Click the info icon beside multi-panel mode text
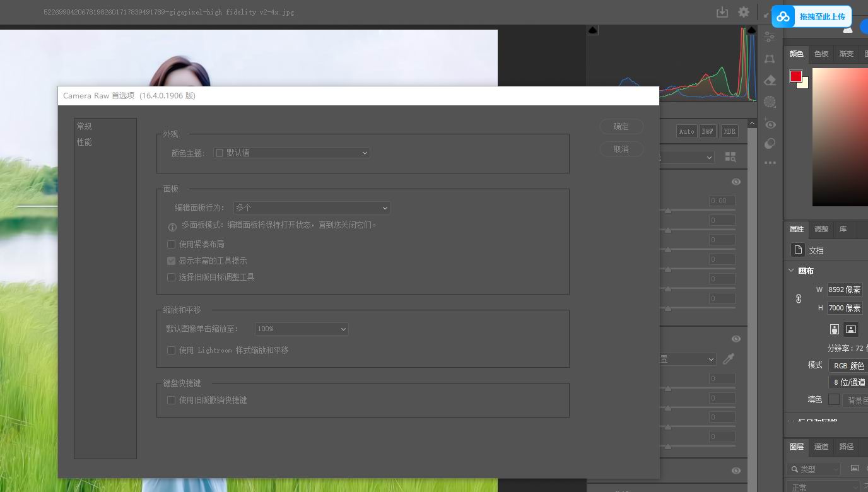The width and height of the screenshot is (868, 492). click(x=172, y=227)
